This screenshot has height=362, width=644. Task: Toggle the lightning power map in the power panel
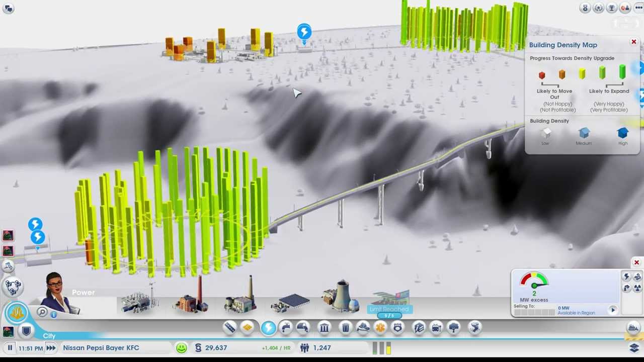627,277
